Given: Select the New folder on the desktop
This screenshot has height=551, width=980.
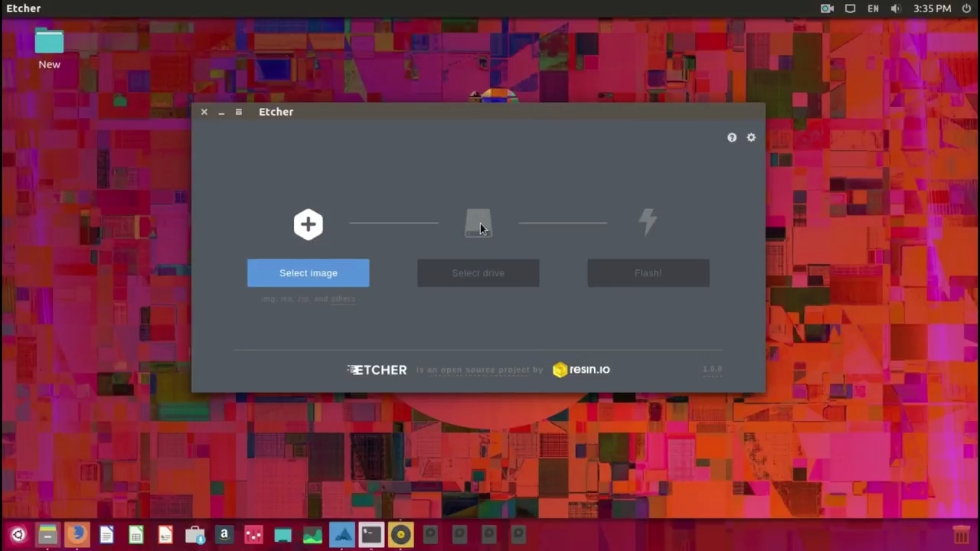Looking at the screenshot, I should (49, 49).
